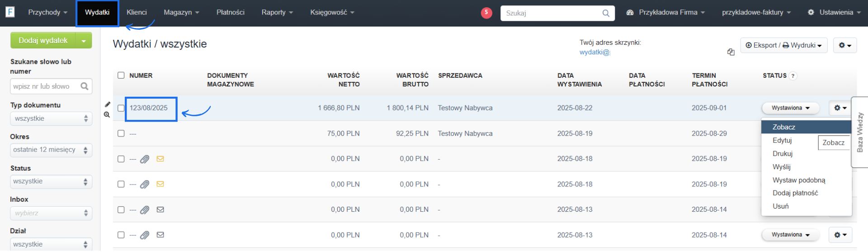
Task: Open the red notification badge showing 5
Action: (x=486, y=13)
